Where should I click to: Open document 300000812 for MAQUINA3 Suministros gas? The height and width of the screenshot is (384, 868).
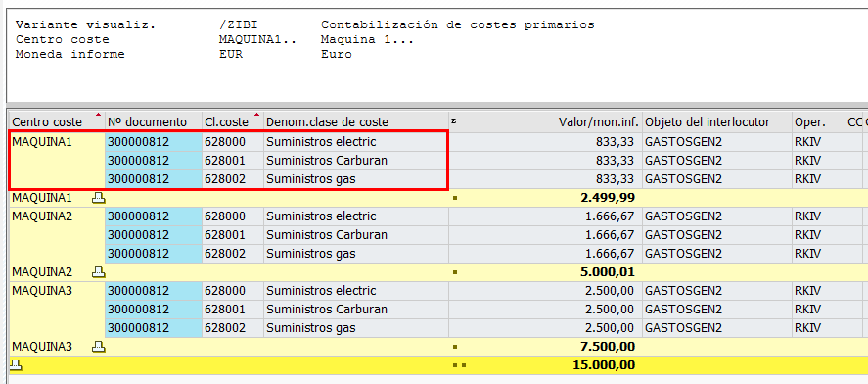pos(138,328)
